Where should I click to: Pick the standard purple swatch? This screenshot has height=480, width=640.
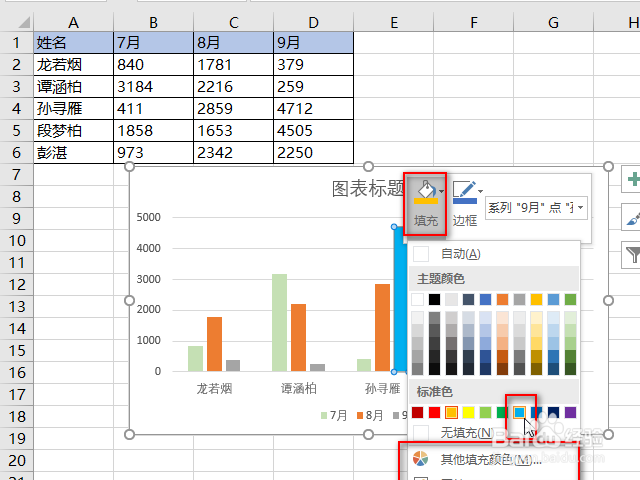click(570, 413)
